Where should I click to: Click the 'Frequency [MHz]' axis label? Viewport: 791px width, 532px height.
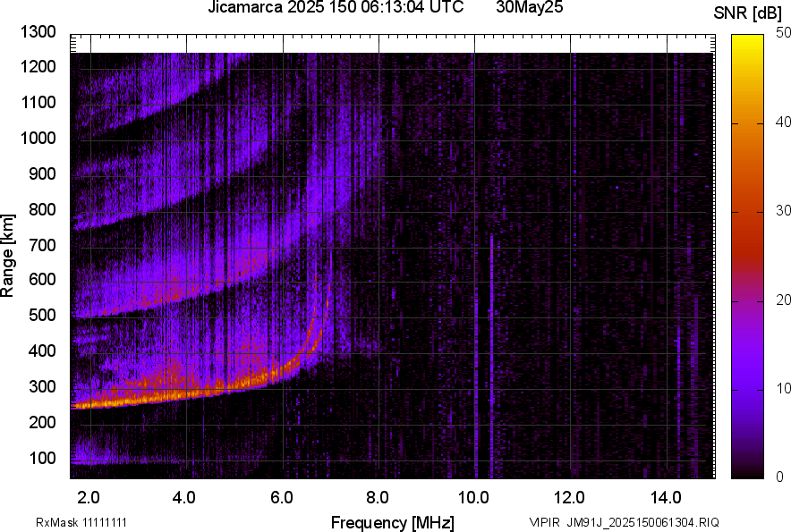click(x=393, y=522)
